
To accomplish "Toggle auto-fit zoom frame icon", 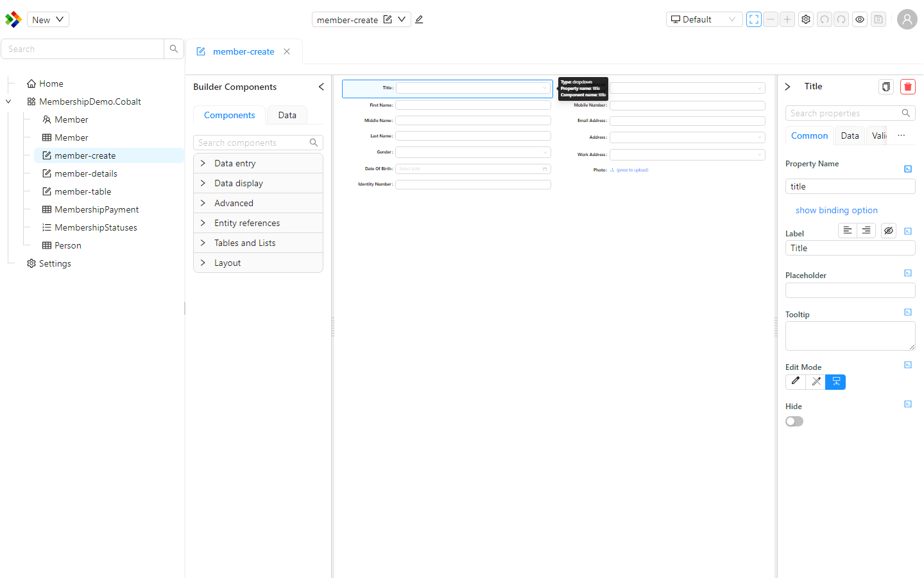I will coord(754,19).
